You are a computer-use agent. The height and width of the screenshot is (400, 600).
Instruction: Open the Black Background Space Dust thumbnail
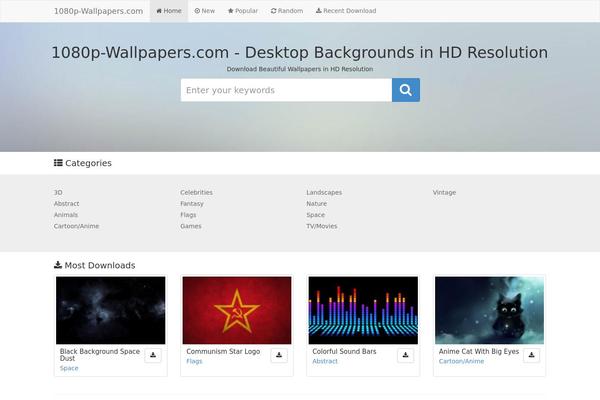tap(111, 310)
